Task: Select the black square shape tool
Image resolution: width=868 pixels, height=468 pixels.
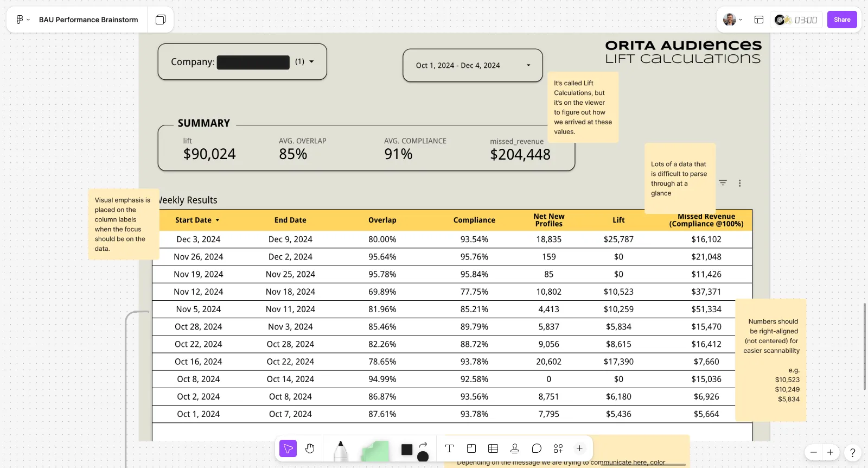Action: point(407,450)
